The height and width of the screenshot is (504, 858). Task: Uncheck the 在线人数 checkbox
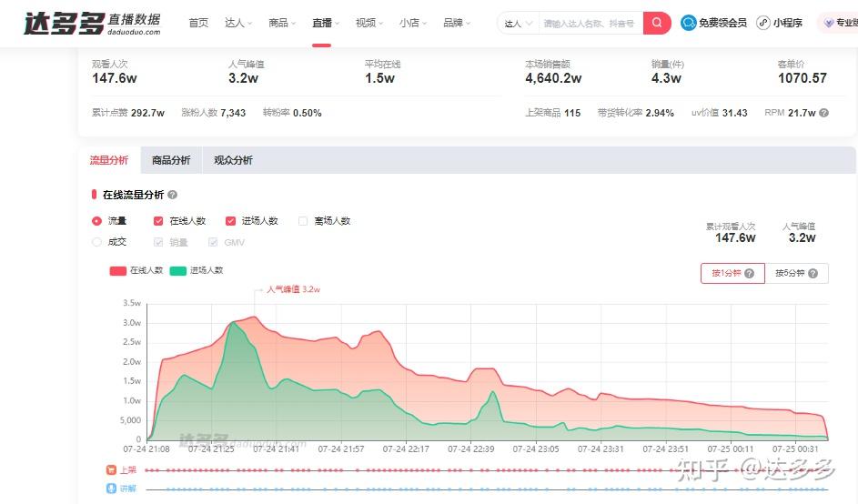point(158,221)
